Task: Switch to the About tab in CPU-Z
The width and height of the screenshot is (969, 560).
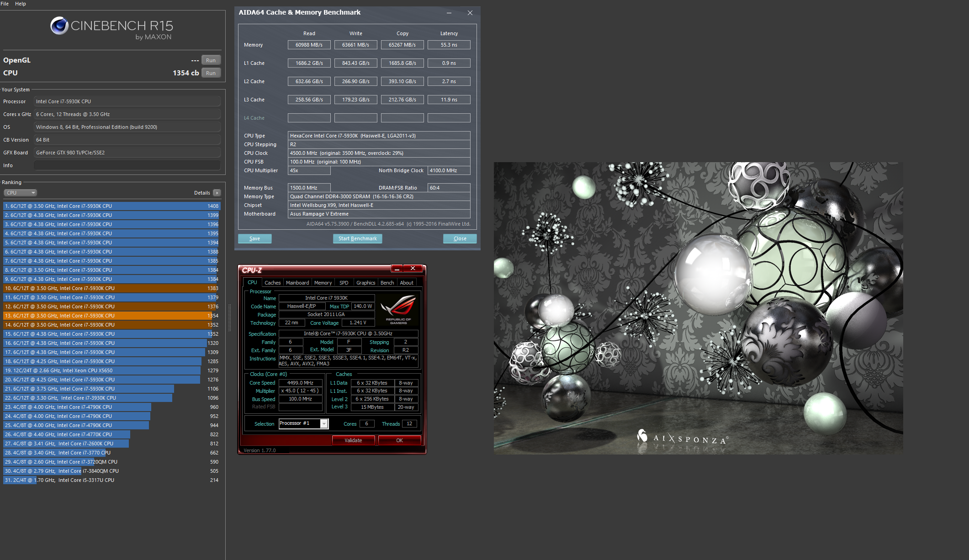Action: [407, 283]
